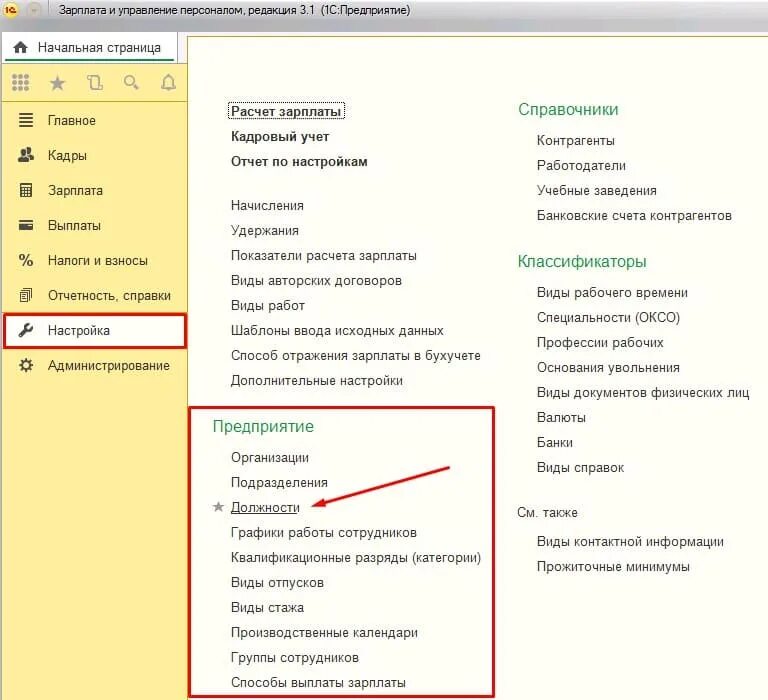Open Профессии рабочих
Viewport: 768px width, 700px height.
(x=600, y=342)
